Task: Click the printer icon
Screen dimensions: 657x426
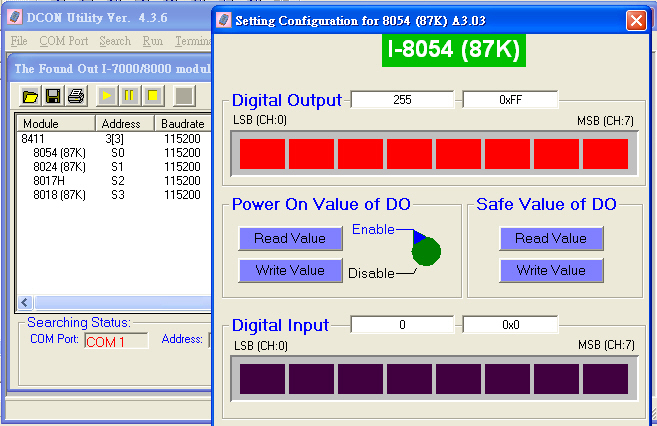Action: tap(75, 96)
